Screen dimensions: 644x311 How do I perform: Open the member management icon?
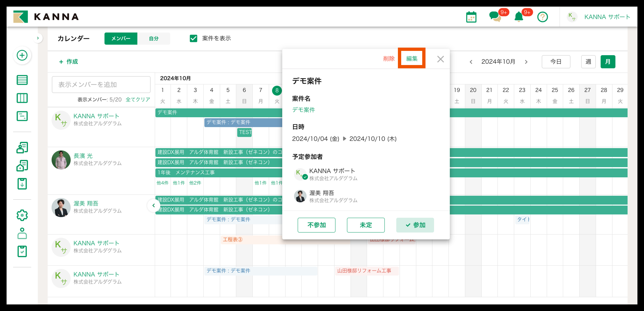pos(22,148)
